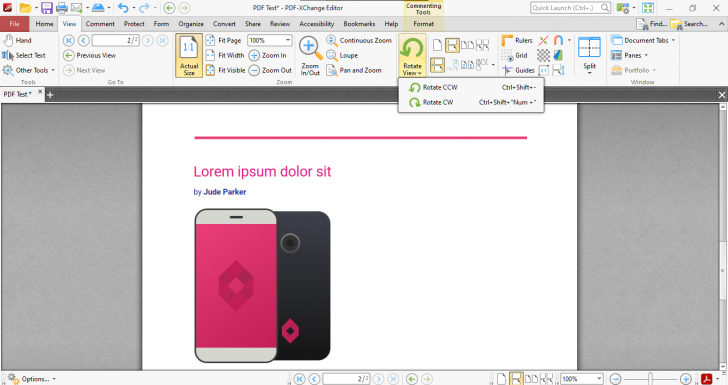728x385 pixels.
Task: Click Previous View button
Action: coord(90,55)
